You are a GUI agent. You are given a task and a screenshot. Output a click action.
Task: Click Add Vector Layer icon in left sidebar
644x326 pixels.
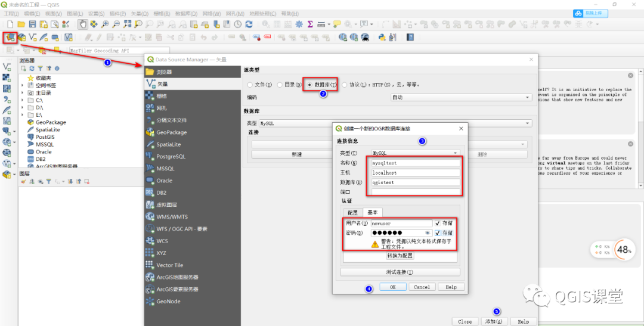tap(7, 67)
